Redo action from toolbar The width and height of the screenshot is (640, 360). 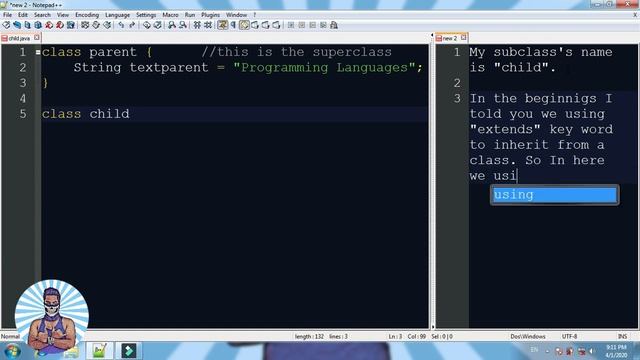point(132,25)
